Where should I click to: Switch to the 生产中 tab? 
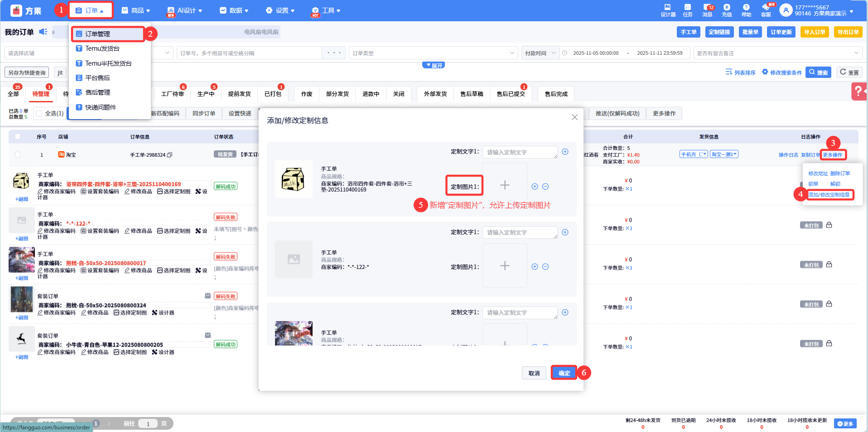pos(206,94)
